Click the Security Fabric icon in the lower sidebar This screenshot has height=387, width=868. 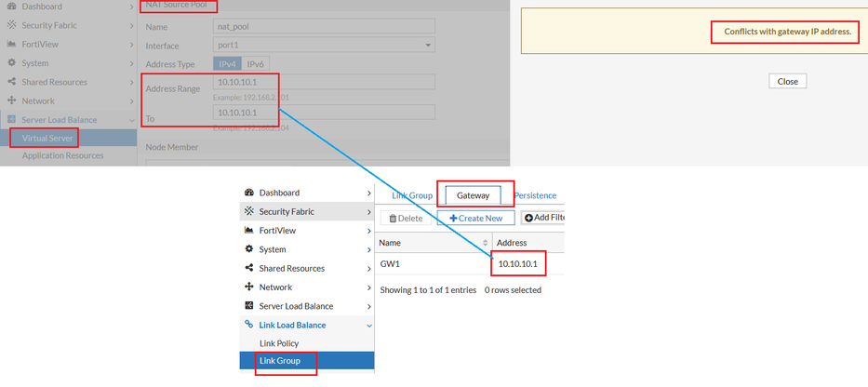(249, 211)
